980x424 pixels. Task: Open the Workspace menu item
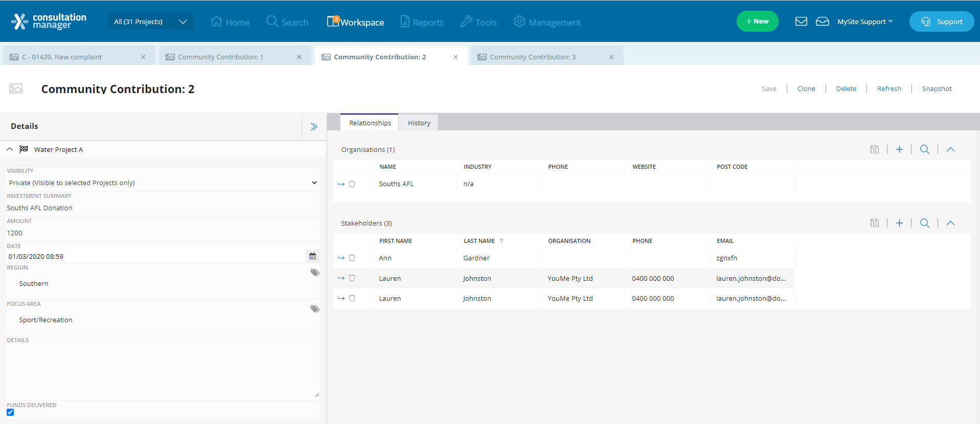coord(356,22)
